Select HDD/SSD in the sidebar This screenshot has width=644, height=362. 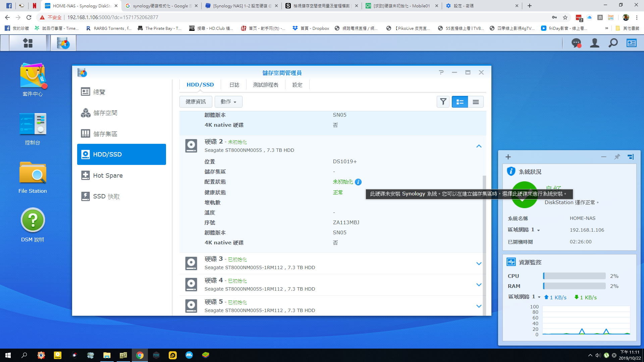click(121, 155)
